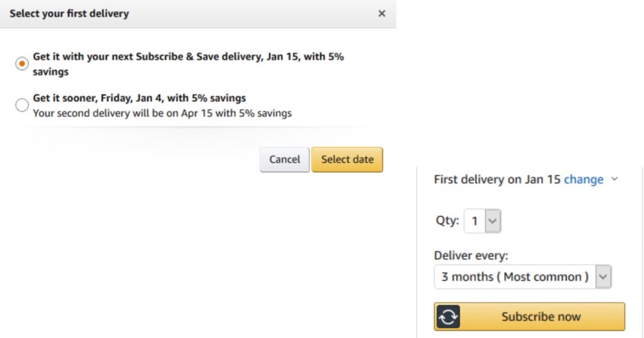Screen dimensions: 644x338
Task: Click the blue change link
Action: click(x=584, y=180)
